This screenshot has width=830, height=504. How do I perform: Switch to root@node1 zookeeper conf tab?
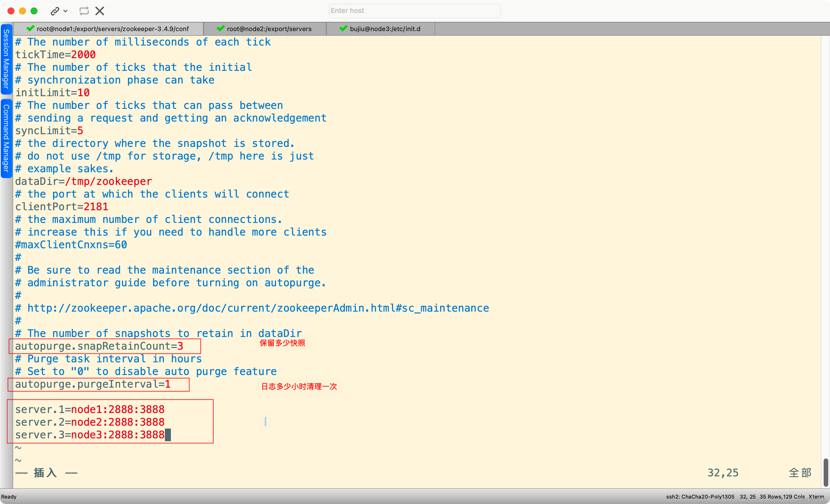pos(108,29)
